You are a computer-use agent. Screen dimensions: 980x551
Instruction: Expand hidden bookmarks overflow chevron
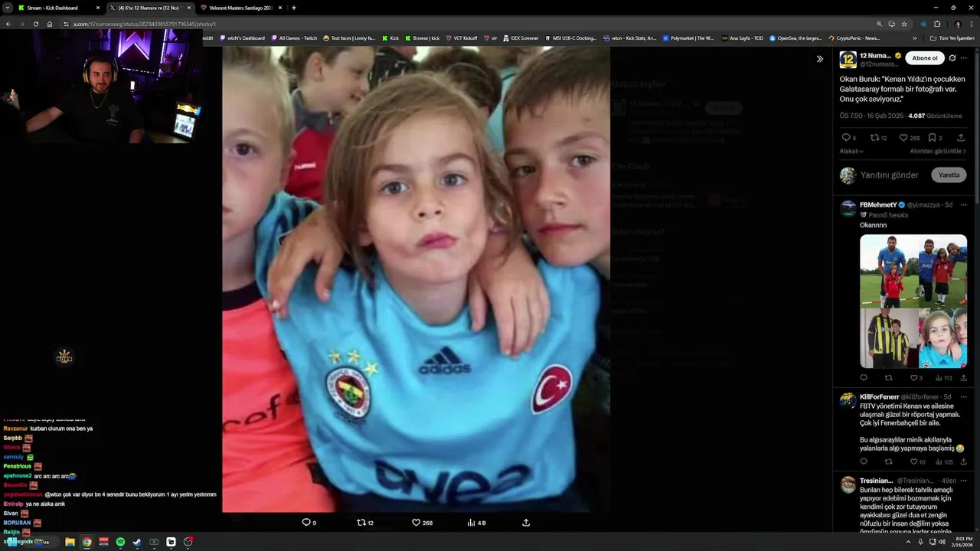(x=914, y=37)
